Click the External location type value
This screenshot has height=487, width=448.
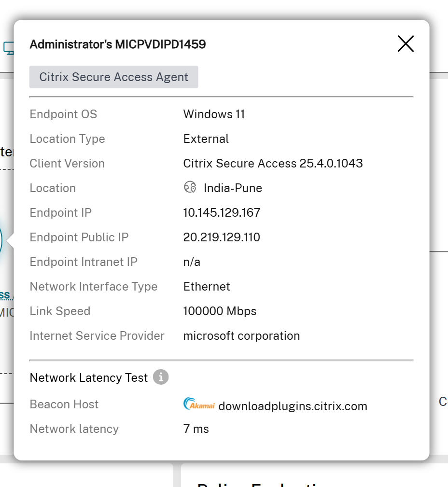(x=206, y=139)
